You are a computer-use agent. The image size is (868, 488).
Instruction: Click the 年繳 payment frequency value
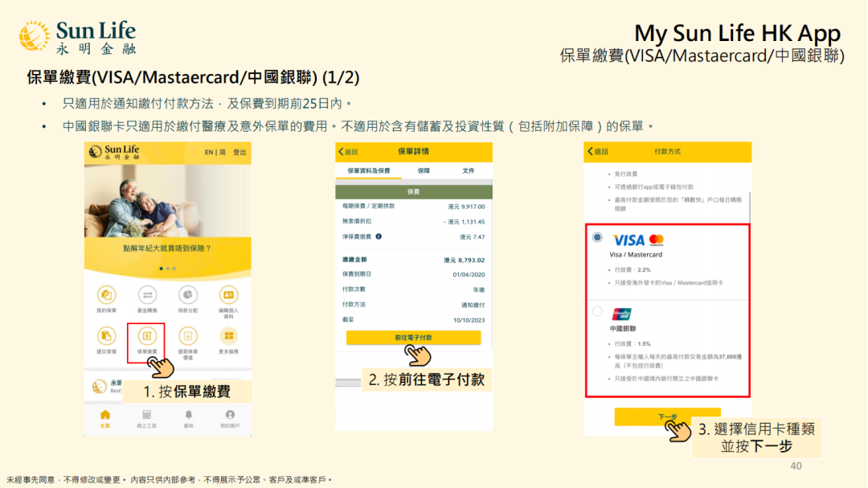click(x=479, y=289)
